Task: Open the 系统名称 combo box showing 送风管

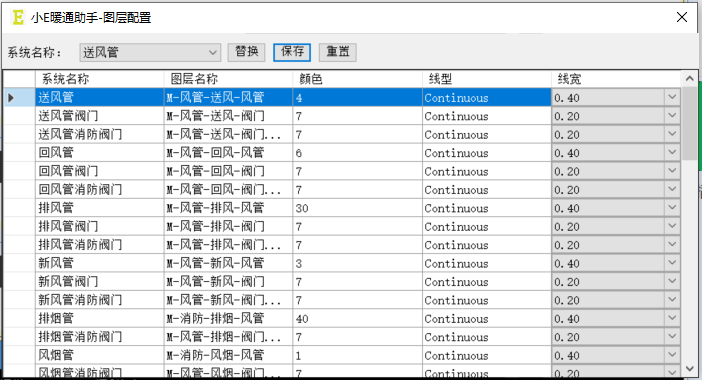Action: 150,52
